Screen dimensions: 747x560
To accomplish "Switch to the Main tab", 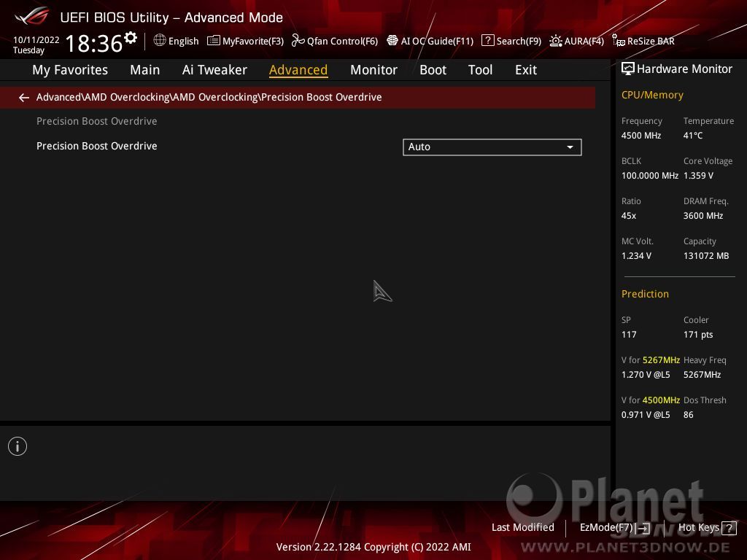I will point(145,70).
